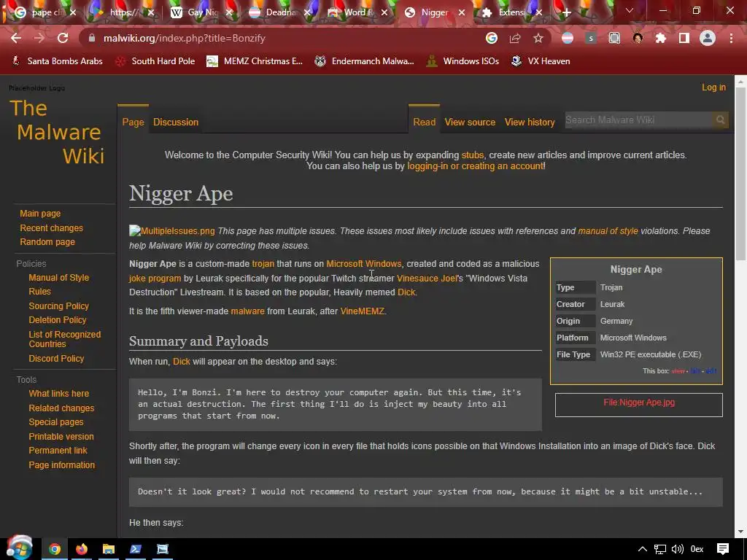Close the 'pape cl' tab
747x560 pixels.
(x=73, y=13)
